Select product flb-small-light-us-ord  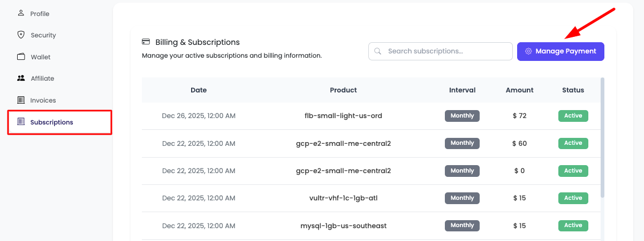(343, 115)
